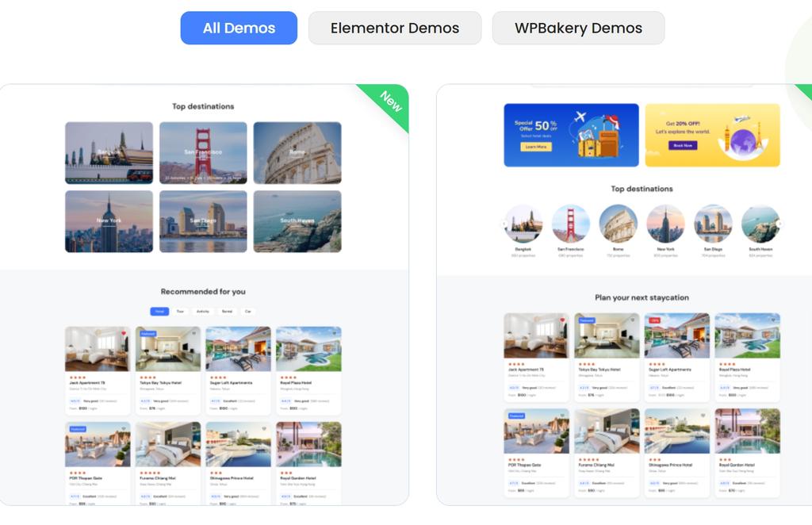Select the blue Hotel pill under Recommended for you
Viewport: 812px width, 525px height.
(x=159, y=311)
